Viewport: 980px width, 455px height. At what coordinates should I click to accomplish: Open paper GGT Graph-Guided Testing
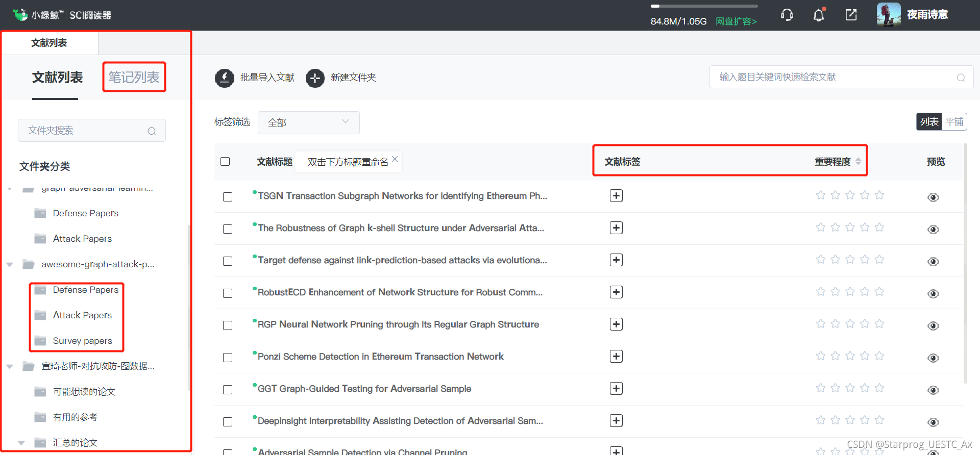click(x=364, y=389)
